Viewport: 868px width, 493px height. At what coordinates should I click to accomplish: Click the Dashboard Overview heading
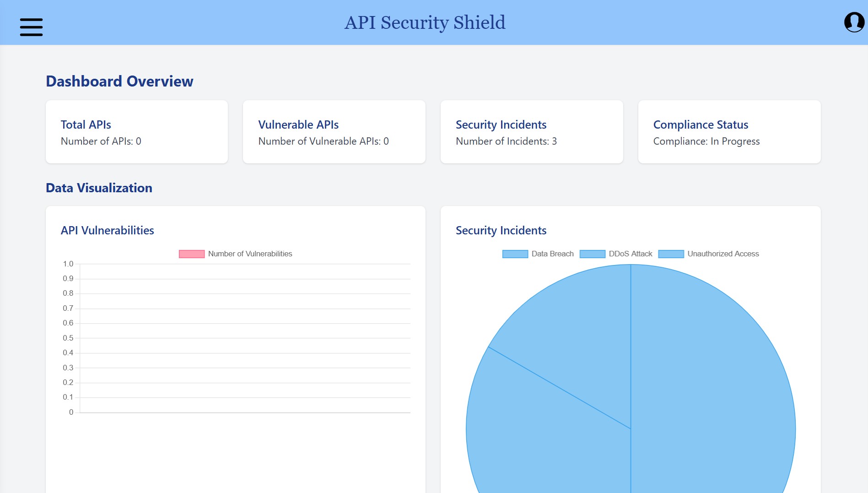pyautogui.click(x=119, y=81)
